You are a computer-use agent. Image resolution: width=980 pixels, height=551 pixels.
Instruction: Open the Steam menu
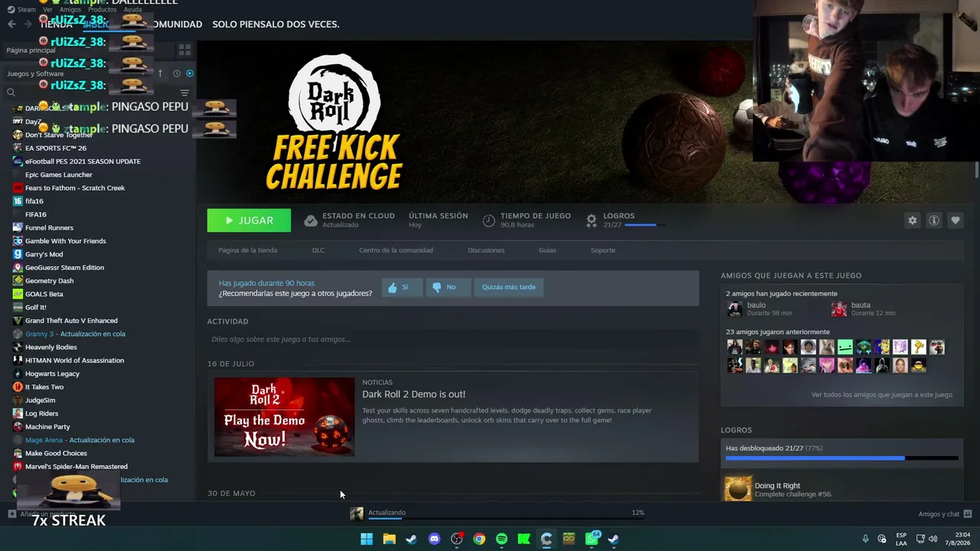click(x=21, y=9)
